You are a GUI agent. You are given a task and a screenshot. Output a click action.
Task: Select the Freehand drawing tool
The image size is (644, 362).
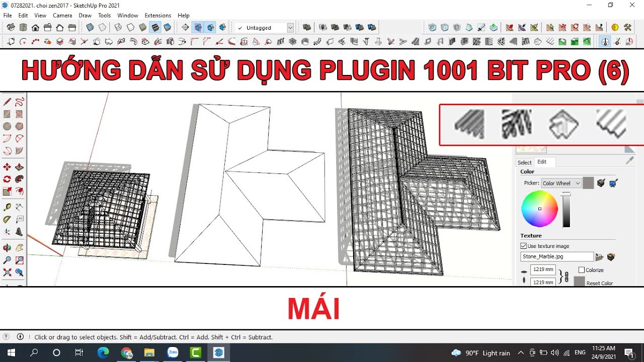tap(19, 102)
